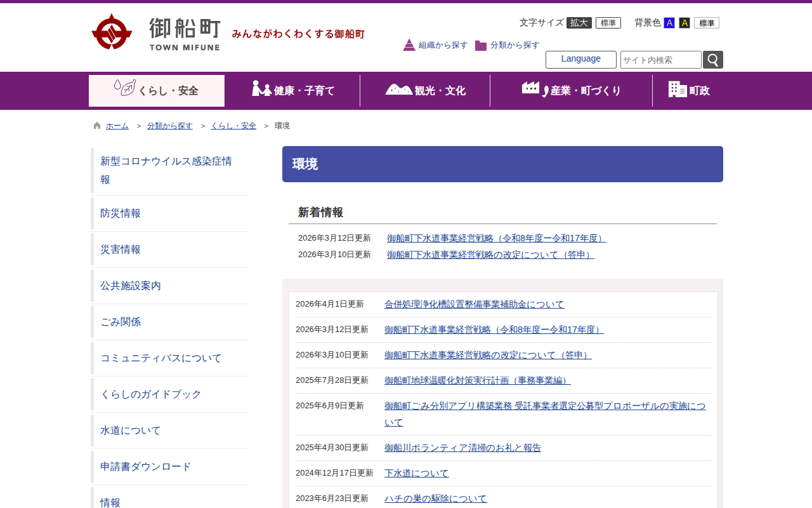Click the magnifying glass search button
This screenshot has height=508, width=812.
[x=713, y=60]
